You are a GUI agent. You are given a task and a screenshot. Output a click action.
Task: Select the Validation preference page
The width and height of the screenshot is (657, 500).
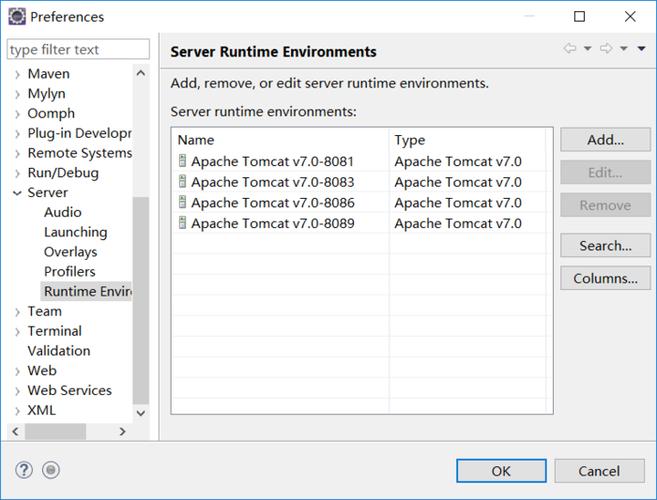point(59,351)
